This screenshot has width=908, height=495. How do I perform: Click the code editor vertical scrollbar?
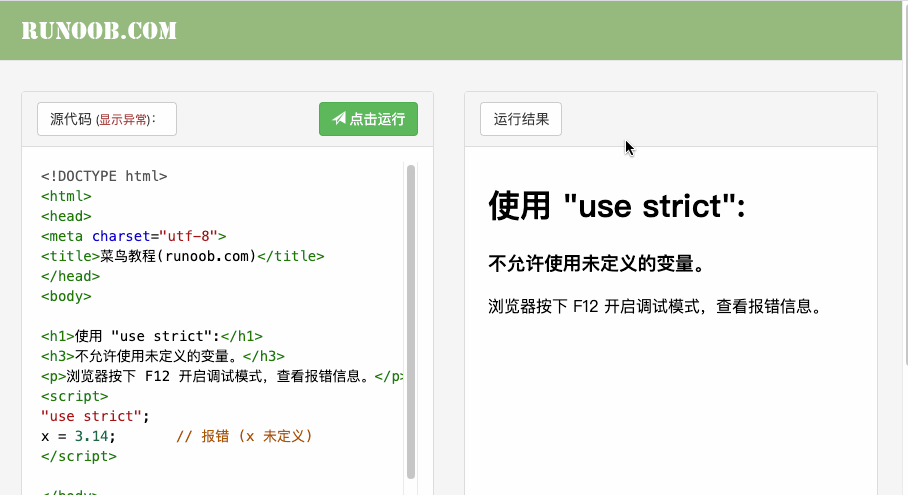point(410,320)
